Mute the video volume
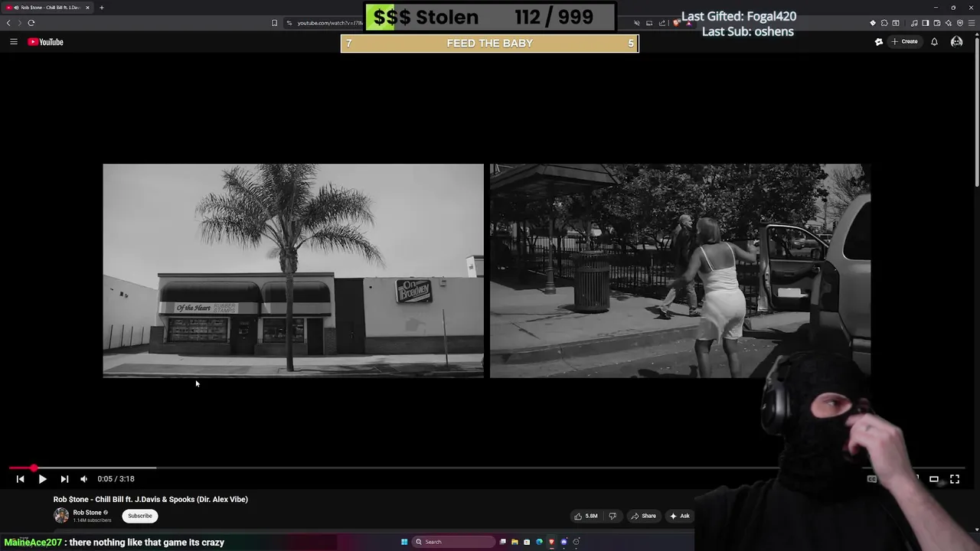Viewport: 980px width, 551px height. tap(84, 479)
